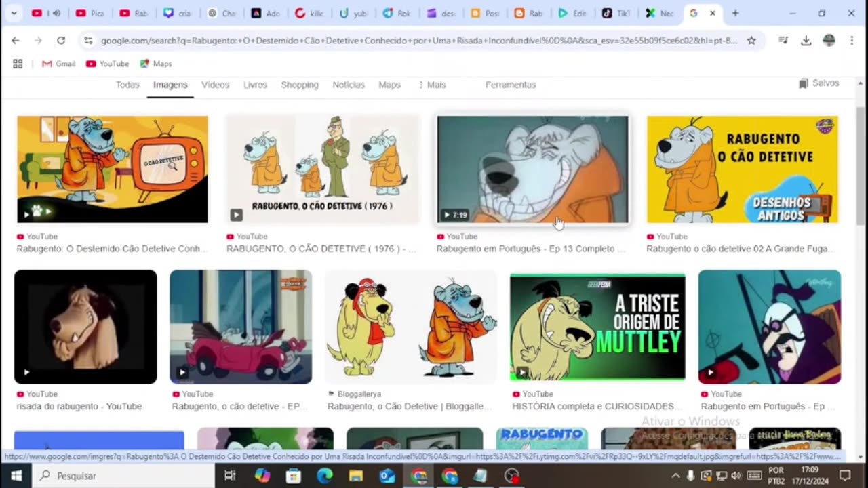868x488 pixels.
Task: Switch to the ChatGPT tab
Action: pyautogui.click(x=222, y=13)
